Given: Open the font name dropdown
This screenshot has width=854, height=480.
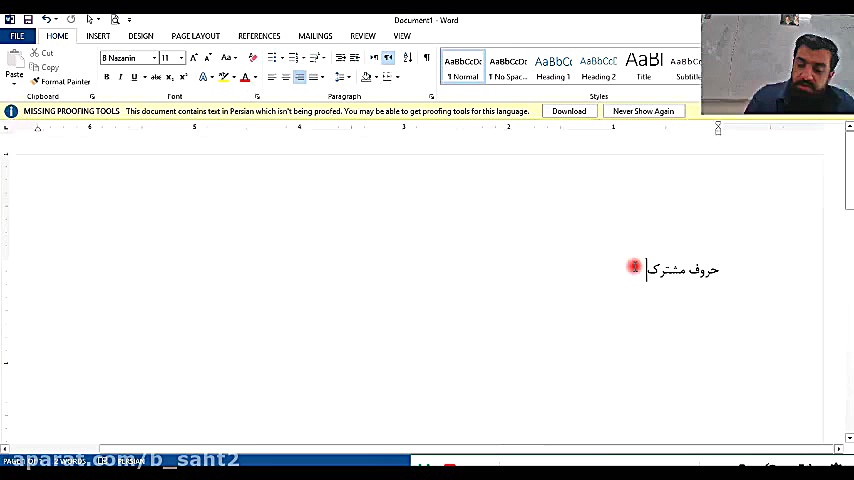Looking at the screenshot, I should point(154,58).
